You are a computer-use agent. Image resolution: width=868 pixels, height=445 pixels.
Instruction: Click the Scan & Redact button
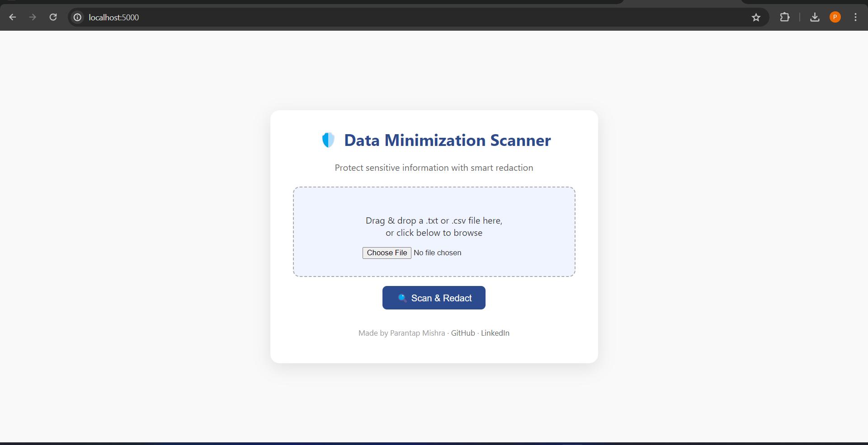tap(434, 298)
